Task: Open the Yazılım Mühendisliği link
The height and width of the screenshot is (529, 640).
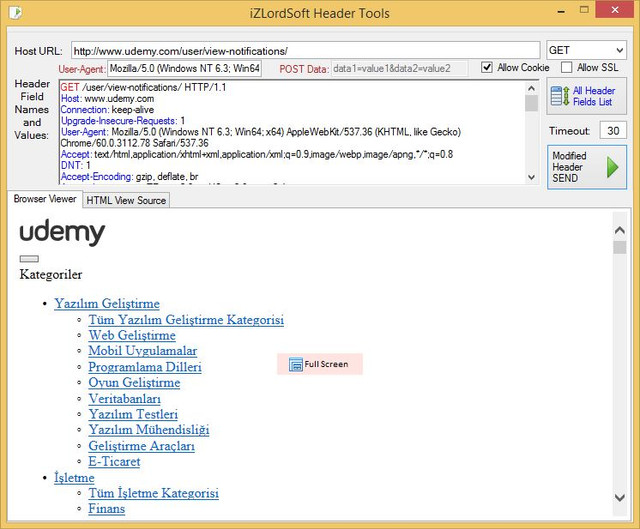Action: coord(149,430)
